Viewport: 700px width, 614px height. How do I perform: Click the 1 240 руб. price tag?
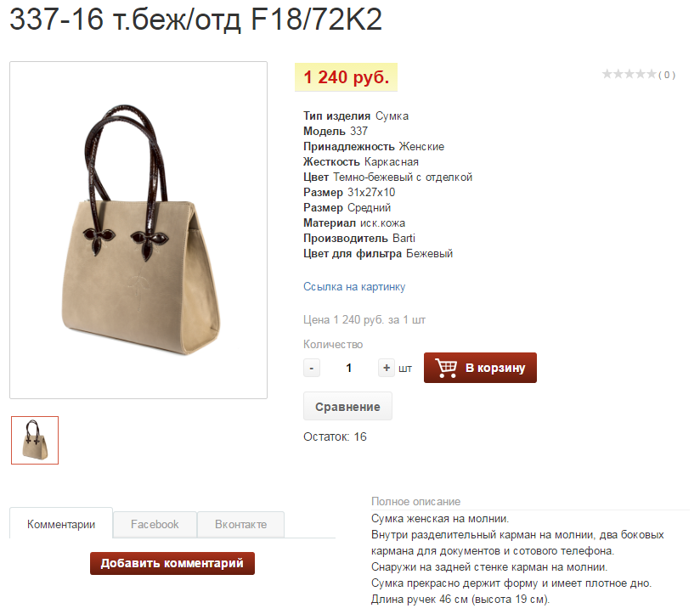[346, 77]
